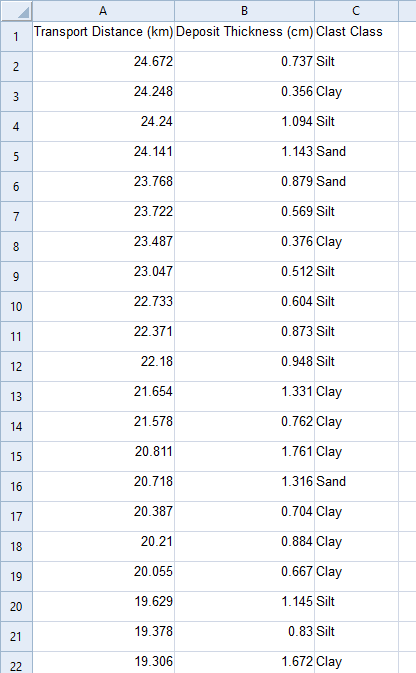
Task: Select column A header
Action: pyautogui.click(x=103, y=11)
